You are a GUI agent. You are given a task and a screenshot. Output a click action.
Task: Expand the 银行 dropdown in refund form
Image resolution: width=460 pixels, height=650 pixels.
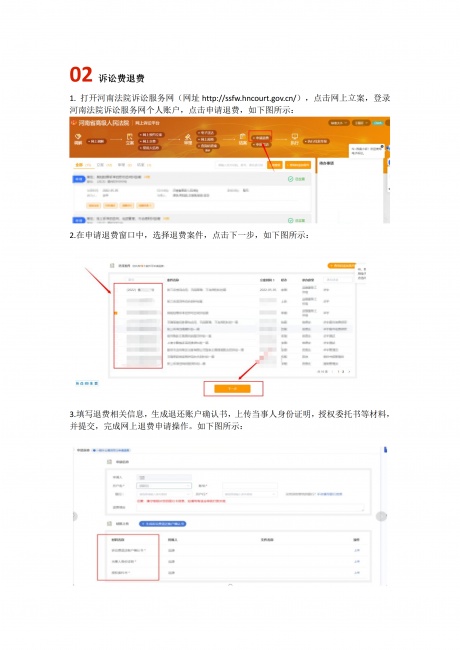click(164, 494)
